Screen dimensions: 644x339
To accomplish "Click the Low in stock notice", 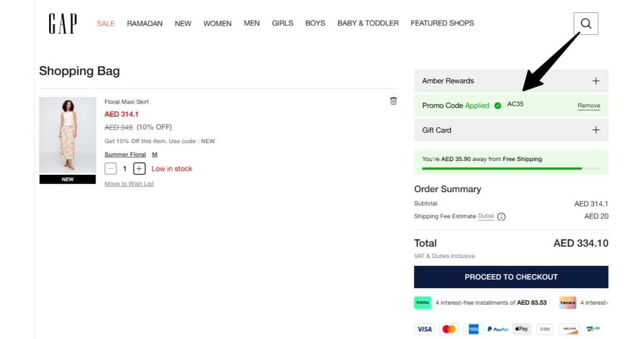I will coord(172,169).
